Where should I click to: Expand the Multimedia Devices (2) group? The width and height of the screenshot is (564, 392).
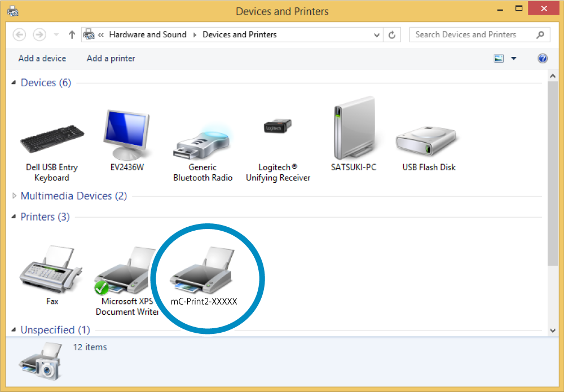coord(14,196)
